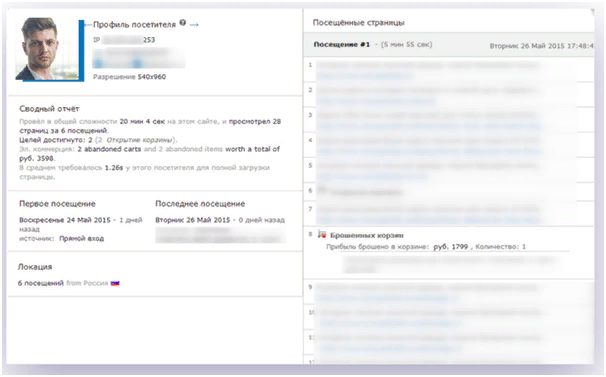Image resolution: width=606 pixels, height=377 pixels.
Task: Open the blurred URL link in visited row 9
Action: (388, 298)
